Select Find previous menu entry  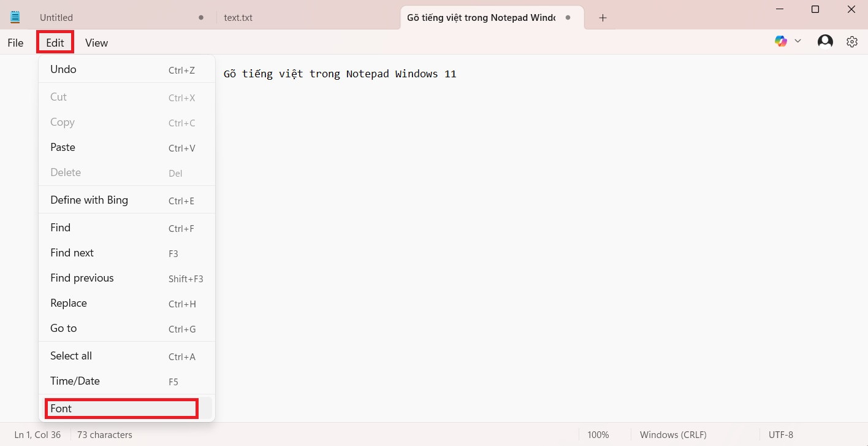(127, 278)
